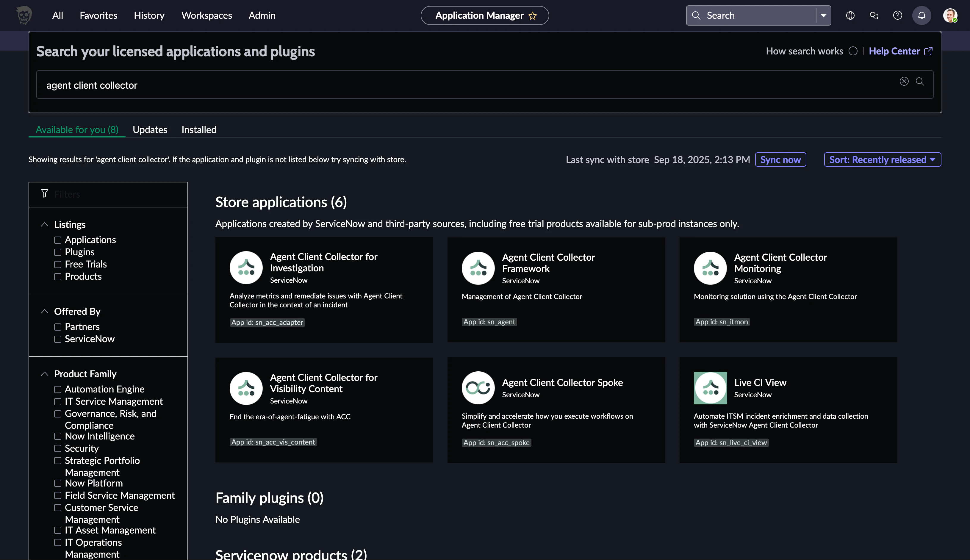
Task: Click the Application Manager title pill
Action: (485, 15)
